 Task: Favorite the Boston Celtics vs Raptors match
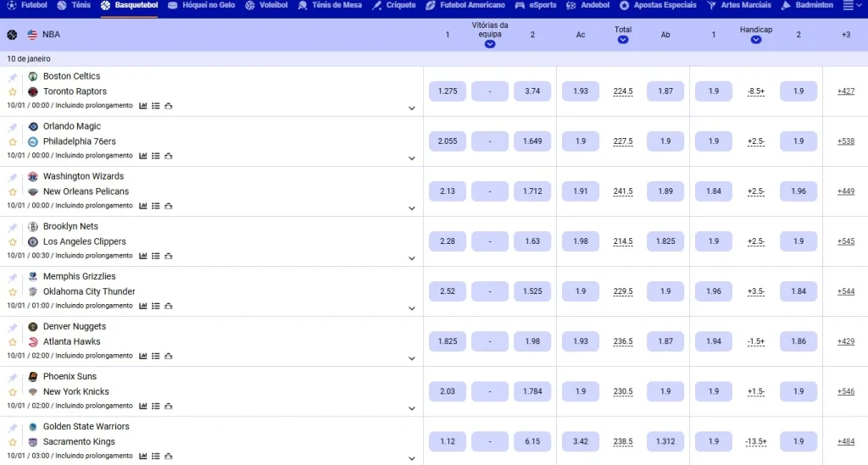coord(12,91)
